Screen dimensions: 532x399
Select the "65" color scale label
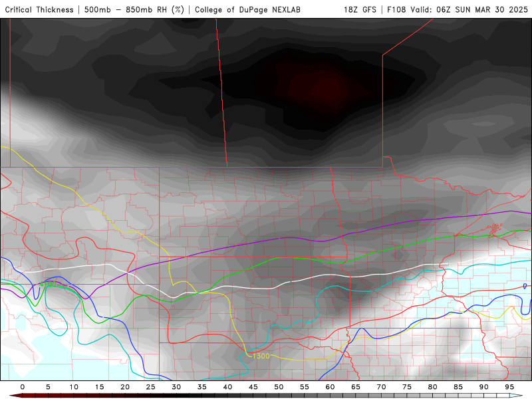pyautogui.click(x=356, y=387)
